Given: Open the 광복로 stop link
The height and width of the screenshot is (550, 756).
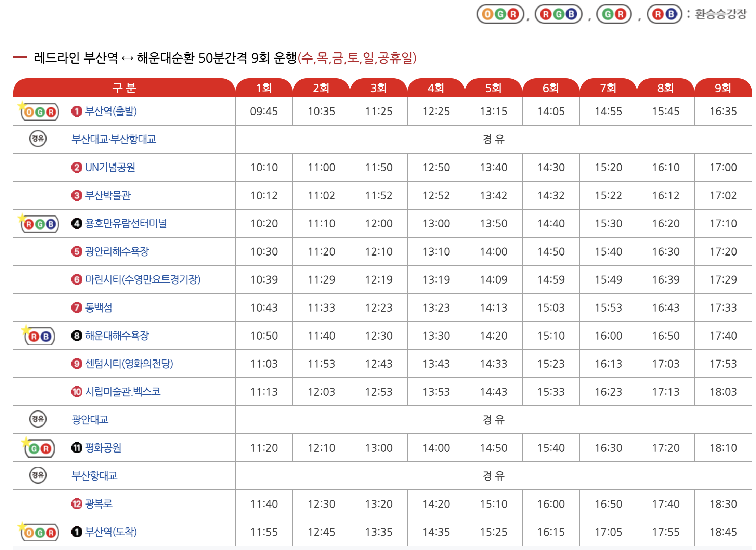Looking at the screenshot, I should (x=99, y=504).
